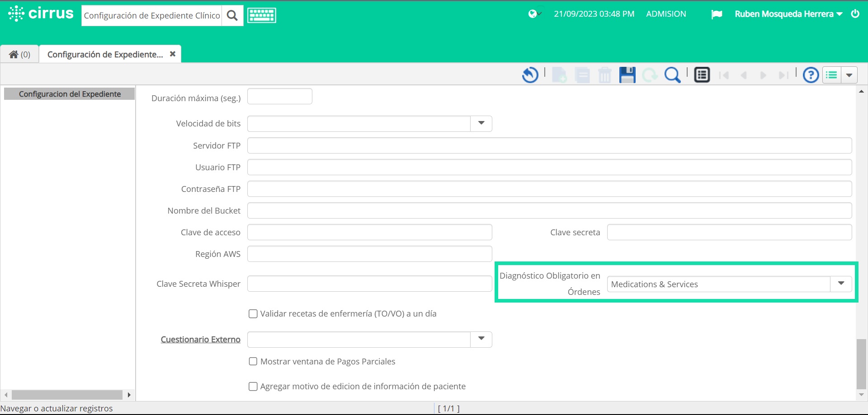
Task: Open search using the magnifying glass icon
Action: 672,75
